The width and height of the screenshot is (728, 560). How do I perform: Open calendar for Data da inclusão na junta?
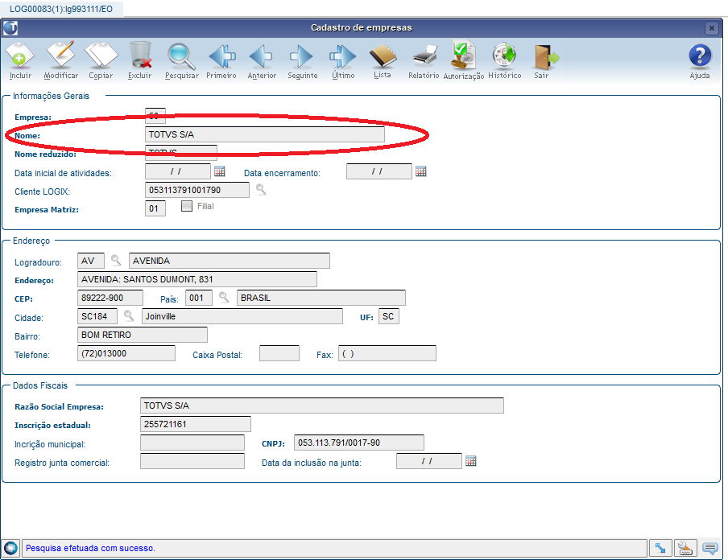point(471,461)
